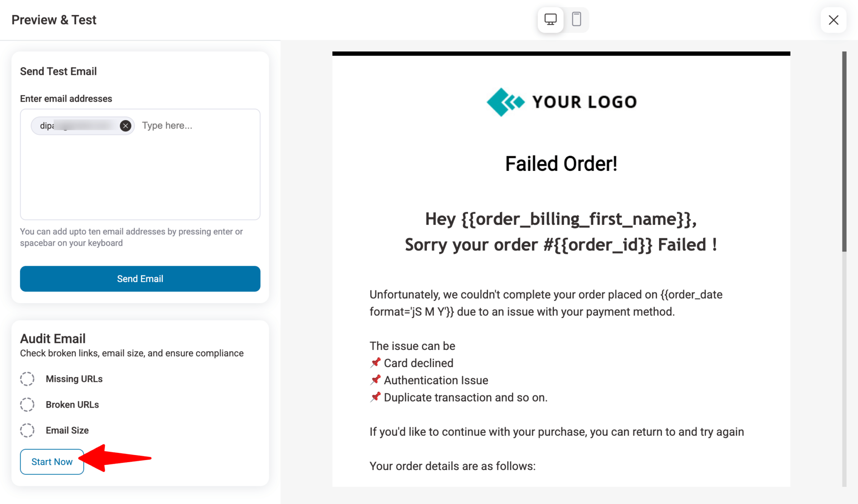858x504 pixels.
Task: Click the Send Test Email heading
Action: coord(58,71)
